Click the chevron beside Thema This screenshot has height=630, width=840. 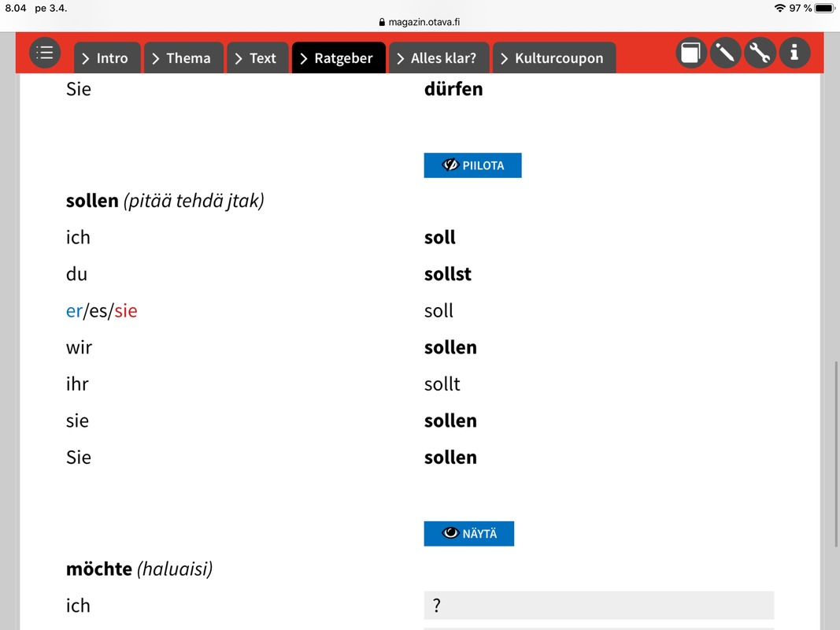point(155,58)
